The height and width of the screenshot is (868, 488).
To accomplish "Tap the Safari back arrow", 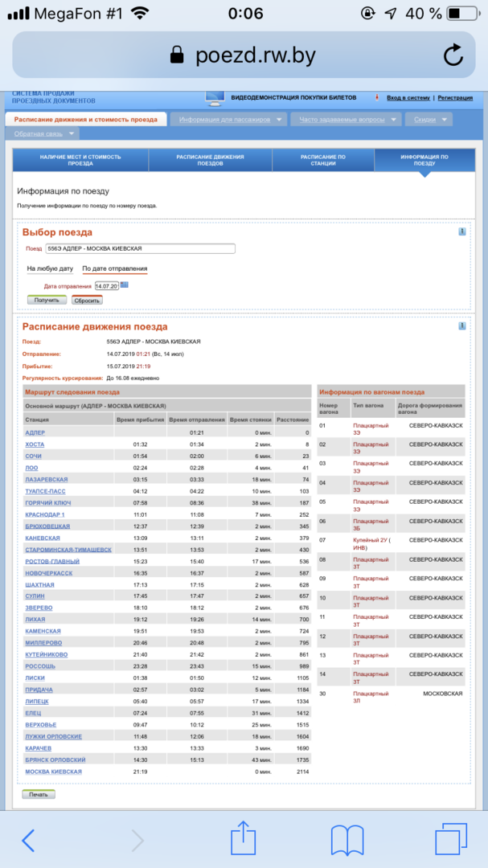I will point(28,840).
